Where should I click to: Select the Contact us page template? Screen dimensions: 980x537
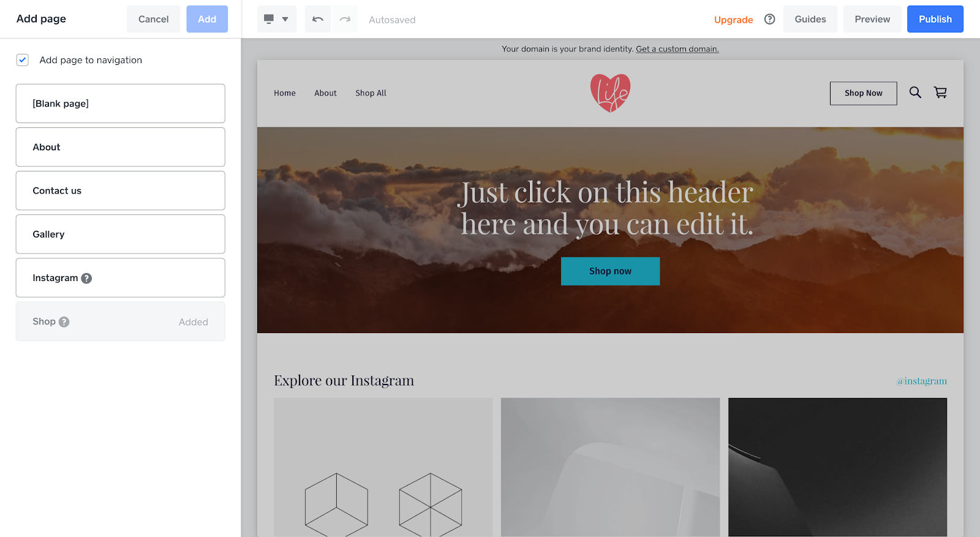coord(120,190)
